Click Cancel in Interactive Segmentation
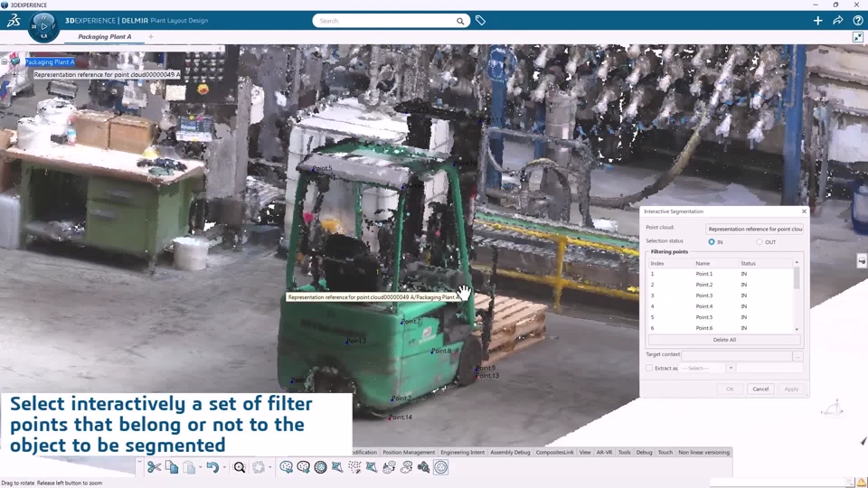Screen dimensions: 868x488 [760, 389]
